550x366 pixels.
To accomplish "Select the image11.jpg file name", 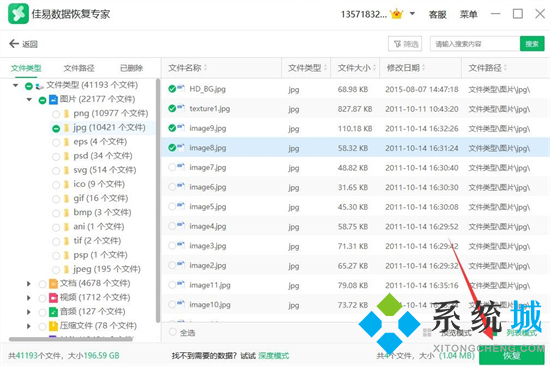I will click(x=210, y=285).
